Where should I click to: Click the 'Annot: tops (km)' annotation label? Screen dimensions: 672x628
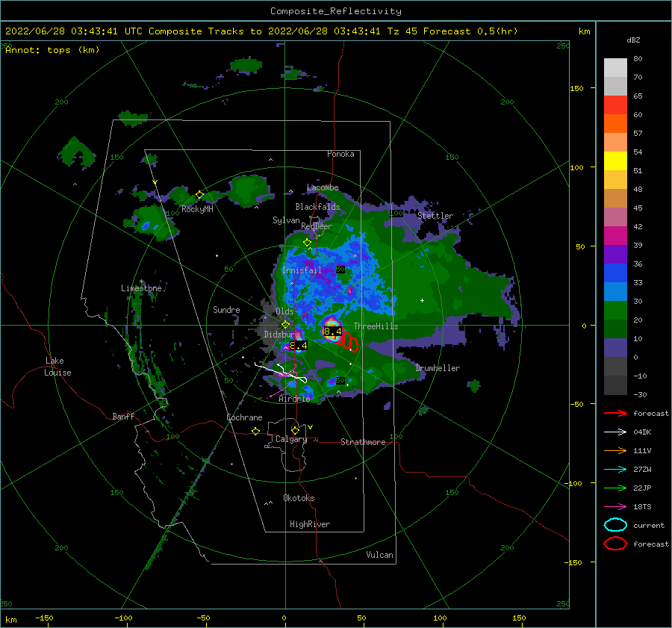tap(52, 50)
